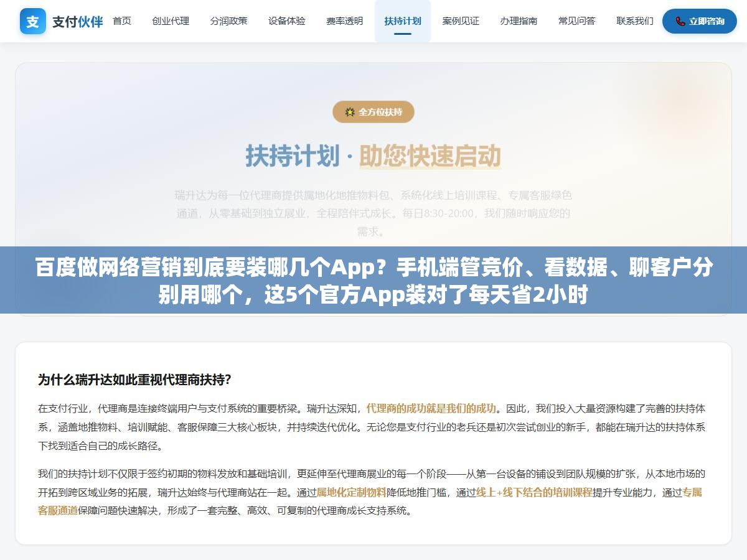This screenshot has width=747, height=560.
Task: Select 设备体验 navigation item
Action: tap(287, 21)
